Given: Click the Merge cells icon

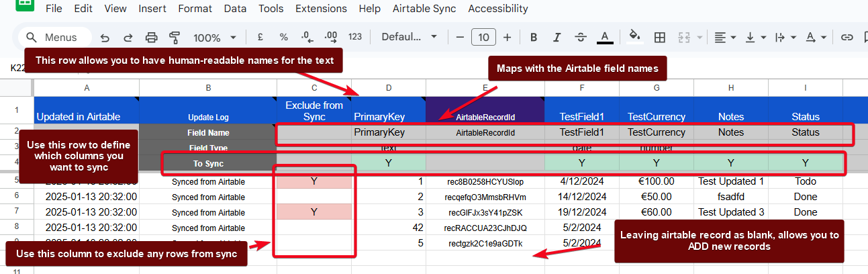Looking at the screenshot, I should coord(685,38).
